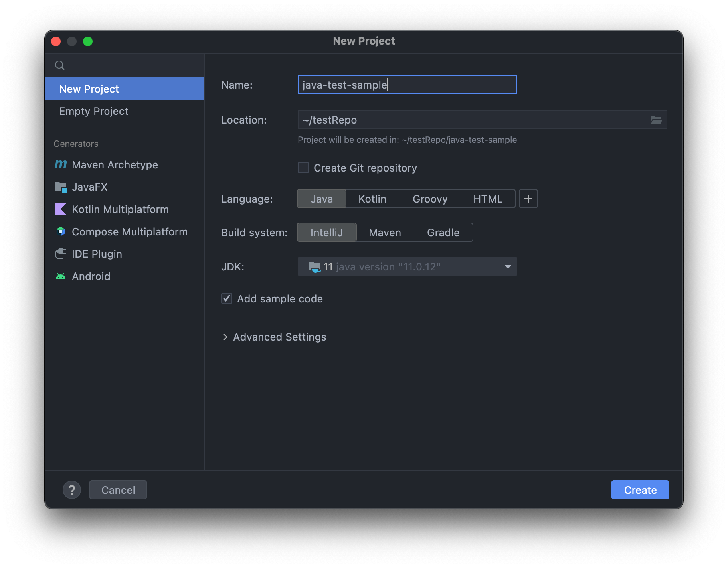Select Kotlin as the language
Image resolution: width=728 pixels, height=568 pixels.
[x=372, y=199]
